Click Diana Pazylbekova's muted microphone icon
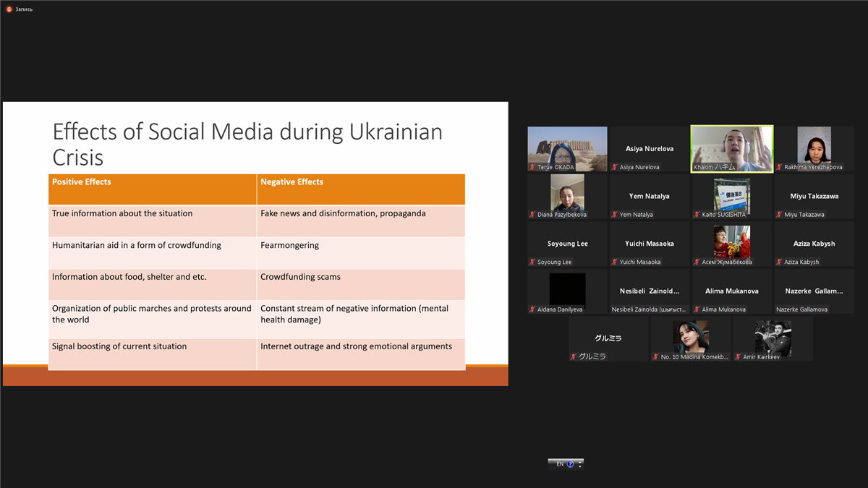The width and height of the screenshot is (868, 488). pos(532,215)
